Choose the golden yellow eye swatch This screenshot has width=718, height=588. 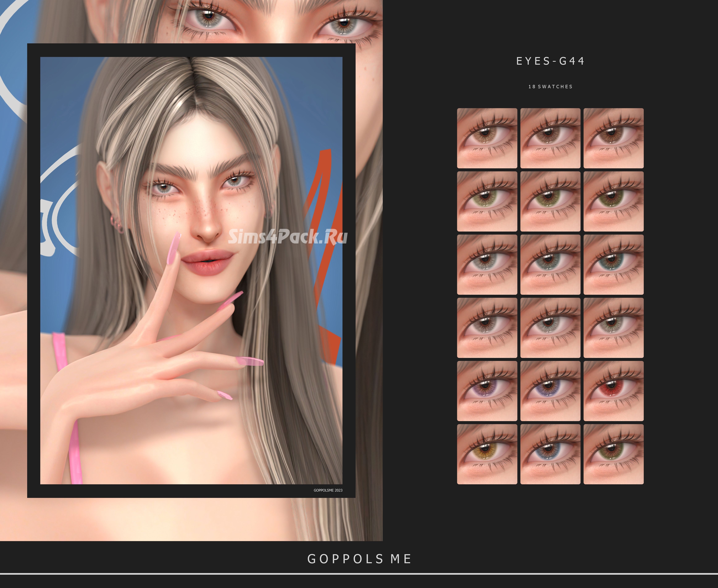(487, 454)
